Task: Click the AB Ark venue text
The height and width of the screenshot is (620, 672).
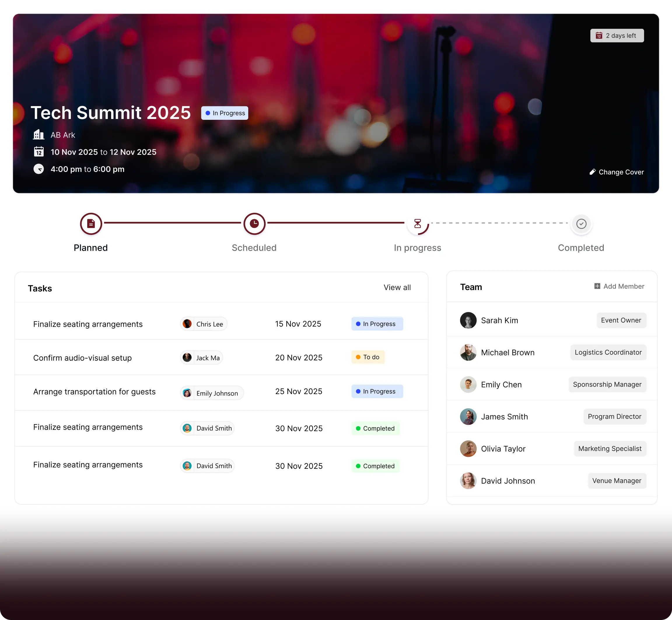Action: click(x=63, y=135)
